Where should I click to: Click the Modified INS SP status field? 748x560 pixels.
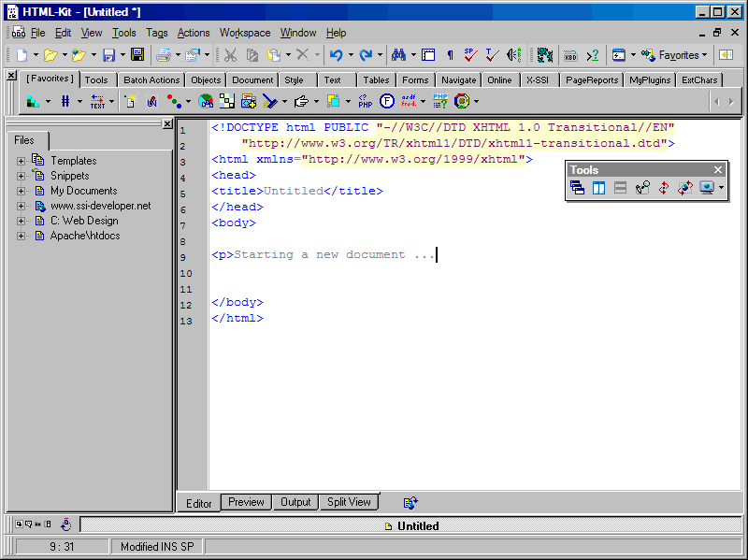[x=157, y=547]
